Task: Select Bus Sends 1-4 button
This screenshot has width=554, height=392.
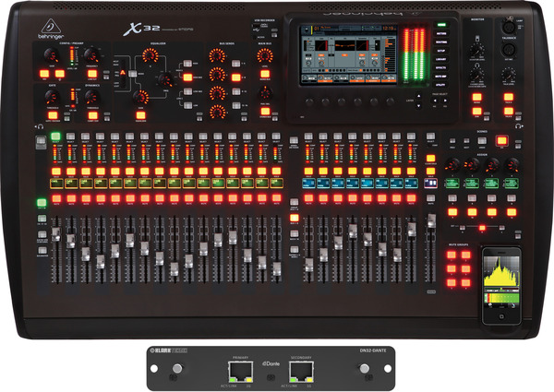Action: [235, 63]
